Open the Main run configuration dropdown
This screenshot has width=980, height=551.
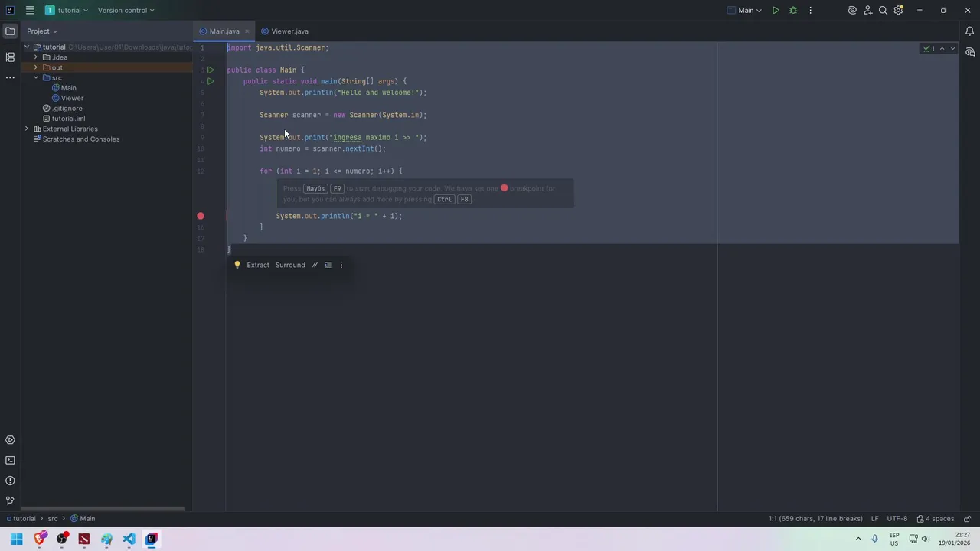coord(745,10)
